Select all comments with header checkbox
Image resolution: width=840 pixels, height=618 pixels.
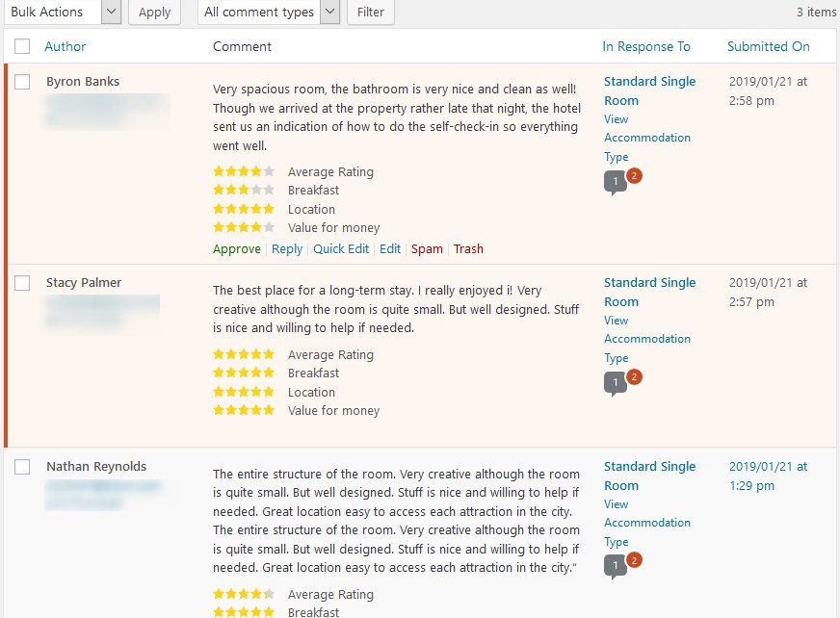22,46
